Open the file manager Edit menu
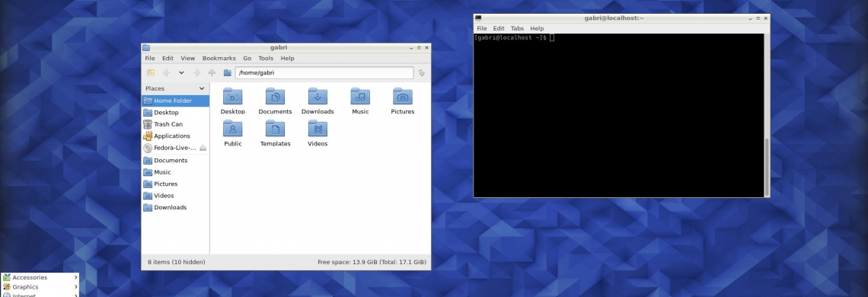Viewport: 868px width, 297px height. pyautogui.click(x=168, y=58)
